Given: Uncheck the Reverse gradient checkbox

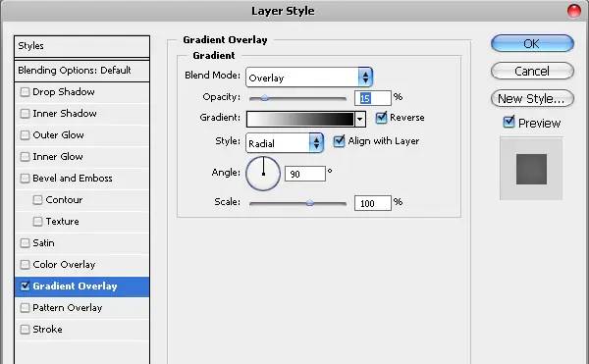Looking at the screenshot, I should pyautogui.click(x=381, y=118).
